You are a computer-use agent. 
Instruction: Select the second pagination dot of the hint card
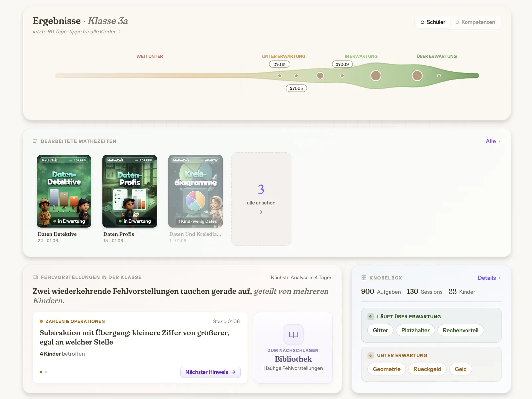46,372
